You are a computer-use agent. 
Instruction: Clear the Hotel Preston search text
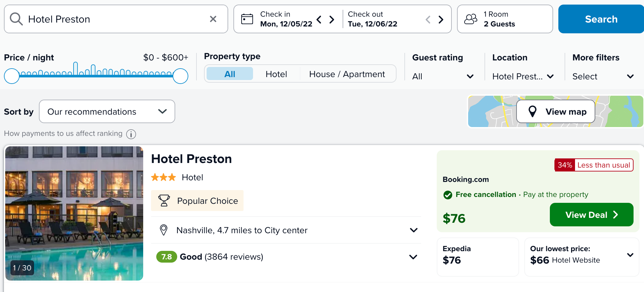click(x=213, y=19)
